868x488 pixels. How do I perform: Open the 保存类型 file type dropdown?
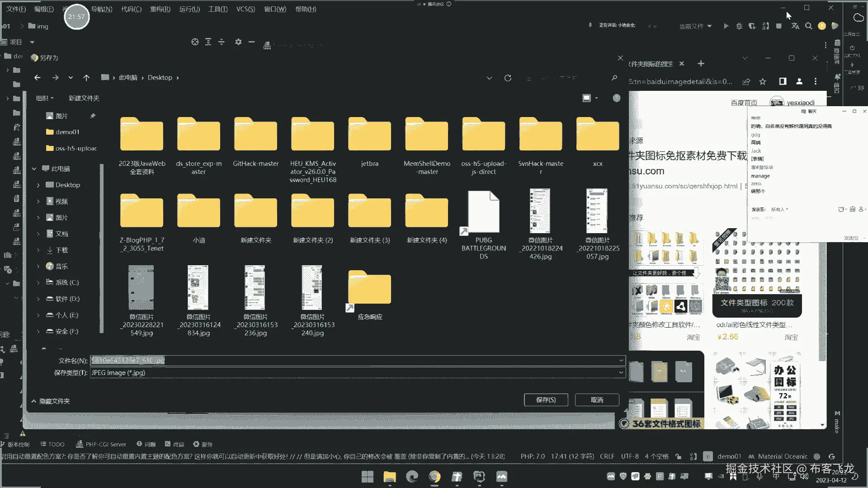pyautogui.click(x=621, y=373)
